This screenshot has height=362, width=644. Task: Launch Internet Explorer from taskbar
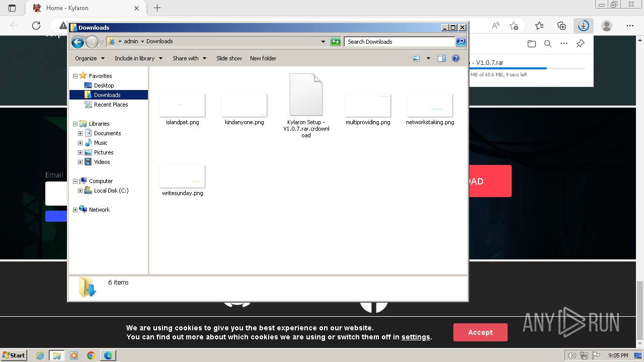click(40, 355)
